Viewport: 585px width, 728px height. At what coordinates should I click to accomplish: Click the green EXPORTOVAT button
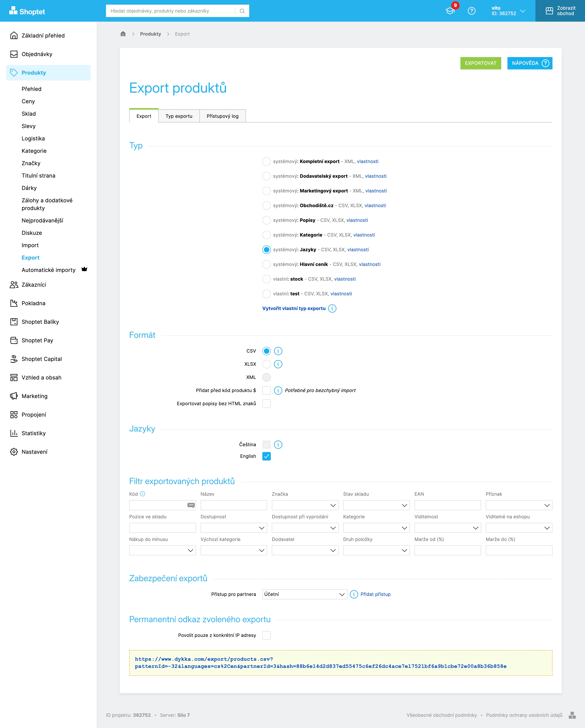(480, 63)
